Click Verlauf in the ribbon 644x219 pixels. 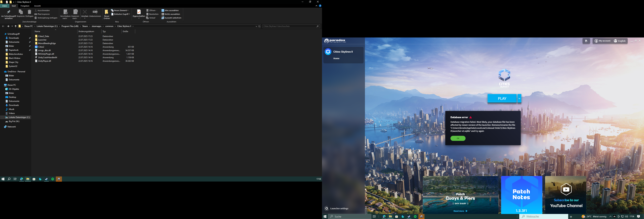(x=151, y=18)
